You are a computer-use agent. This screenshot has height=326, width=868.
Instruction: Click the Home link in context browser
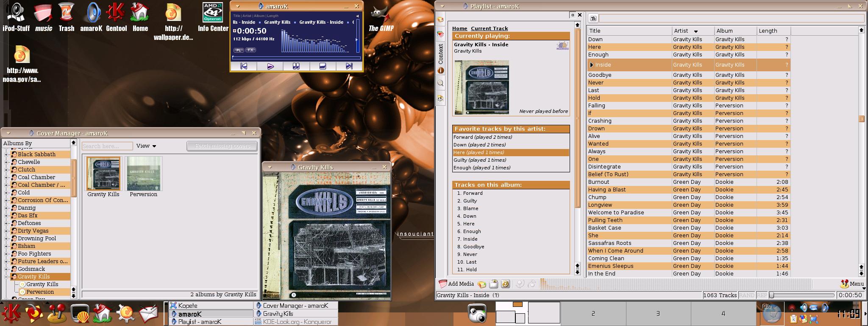point(459,28)
